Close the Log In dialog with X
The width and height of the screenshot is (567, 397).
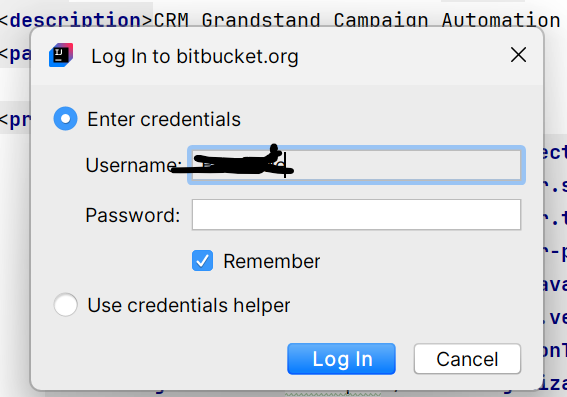518,55
